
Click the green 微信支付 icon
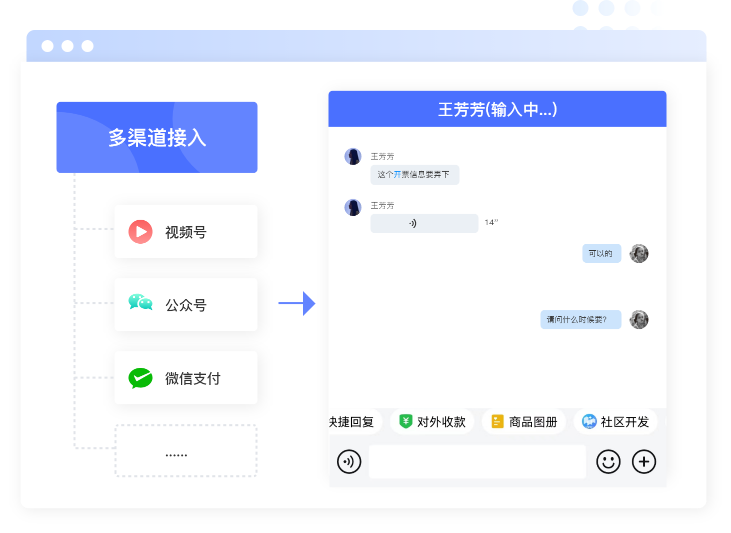tap(140, 378)
